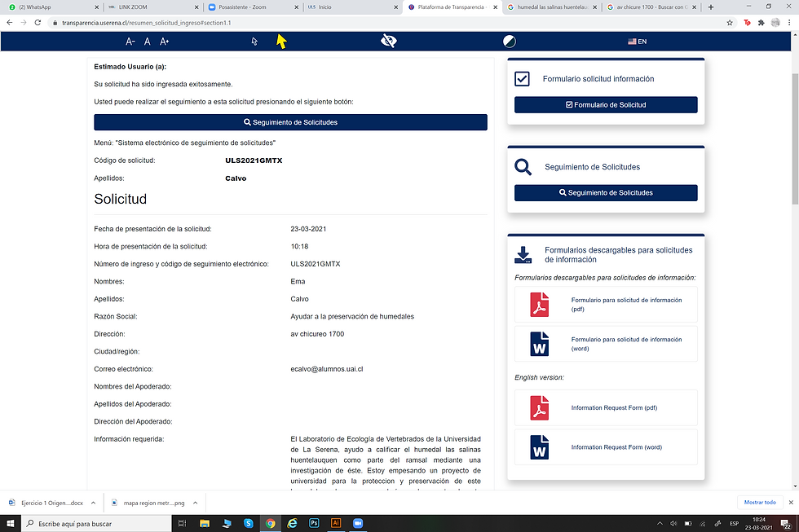Switch language to EN
Image resolution: width=799 pixels, height=532 pixels.
click(x=637, y=42)
